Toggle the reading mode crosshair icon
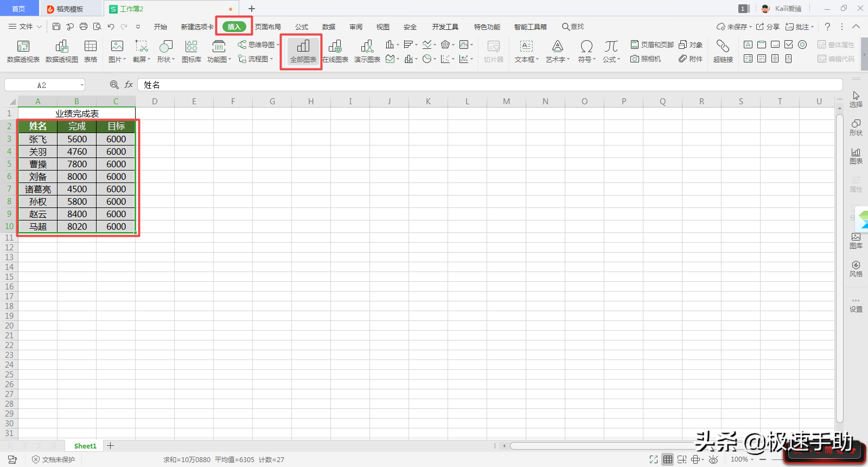This screenshot has height=467, width=868. [x=696, y=459]
